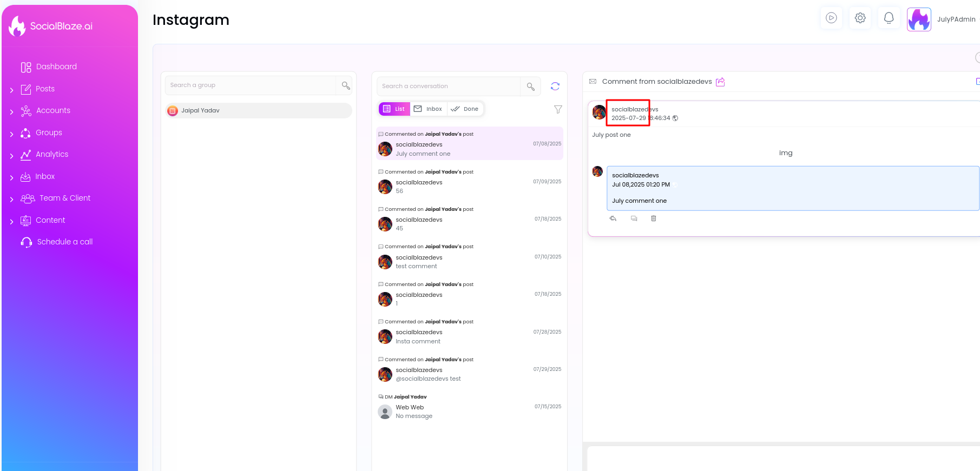Open JulyPAdmin profile avatar
The width and height of the screenshot is (980, 471).
point(919,19)
